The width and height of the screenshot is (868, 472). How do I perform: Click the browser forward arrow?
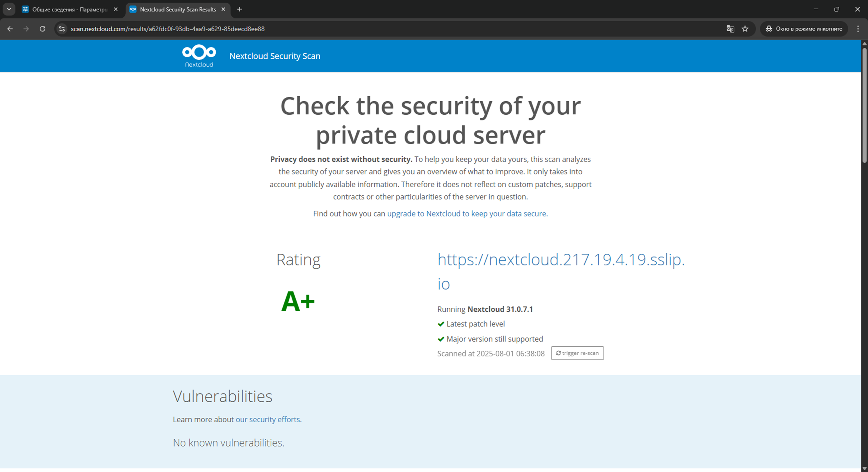pyautogui.click(x=26, y=29)
